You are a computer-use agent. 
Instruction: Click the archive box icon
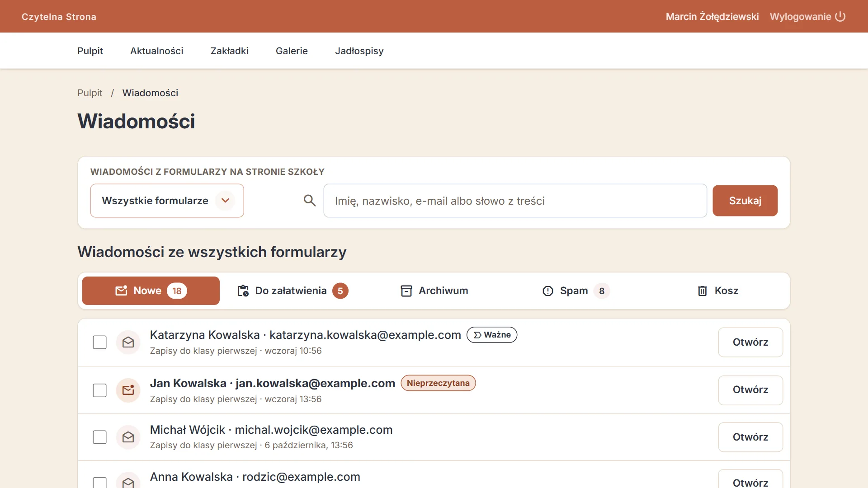406,291
